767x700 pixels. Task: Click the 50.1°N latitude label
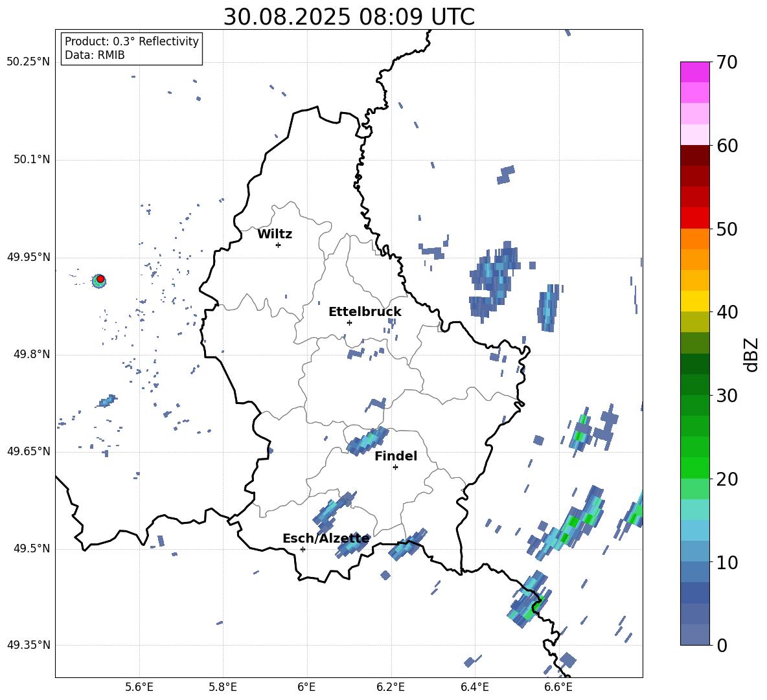coord(32,160)
